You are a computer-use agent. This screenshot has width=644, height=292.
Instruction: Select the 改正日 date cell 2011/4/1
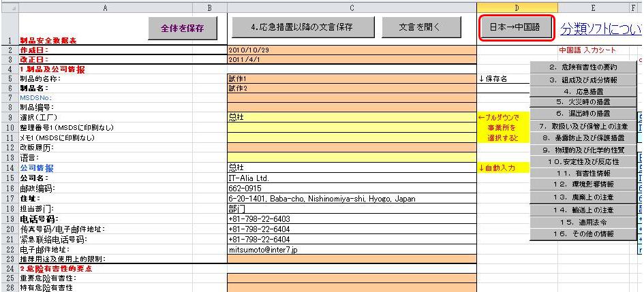(x=352, y=60)
